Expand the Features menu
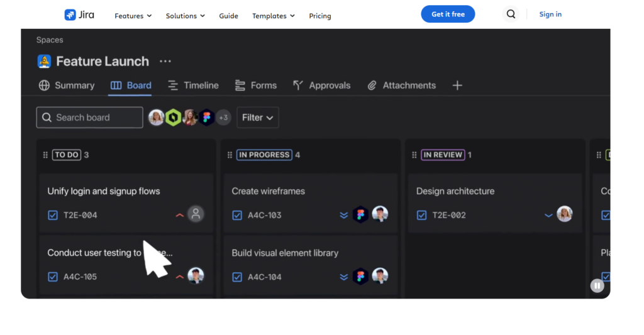Viewport: 644px width, 335px height. pyautogui.click(x=133, y=16)
